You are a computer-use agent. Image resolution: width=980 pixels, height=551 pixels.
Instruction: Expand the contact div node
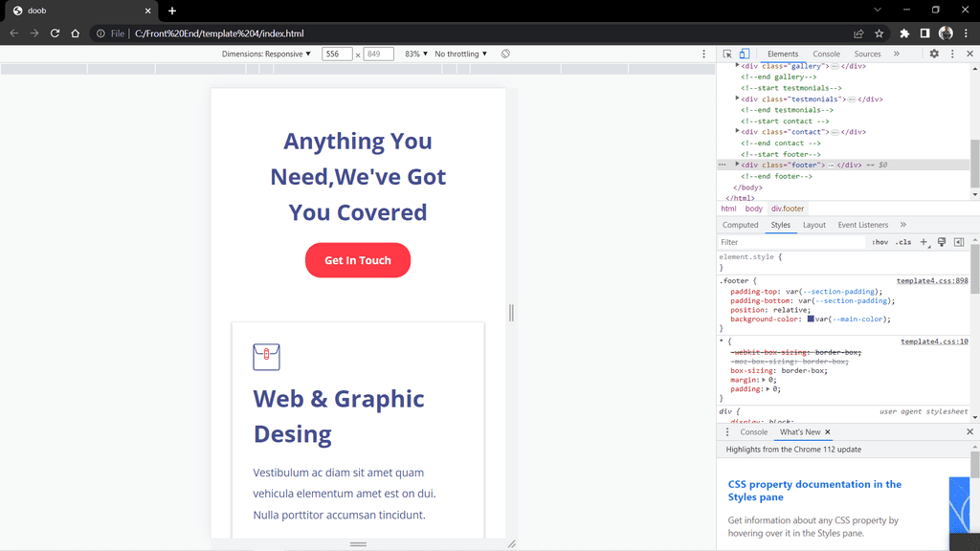(738, 132)
